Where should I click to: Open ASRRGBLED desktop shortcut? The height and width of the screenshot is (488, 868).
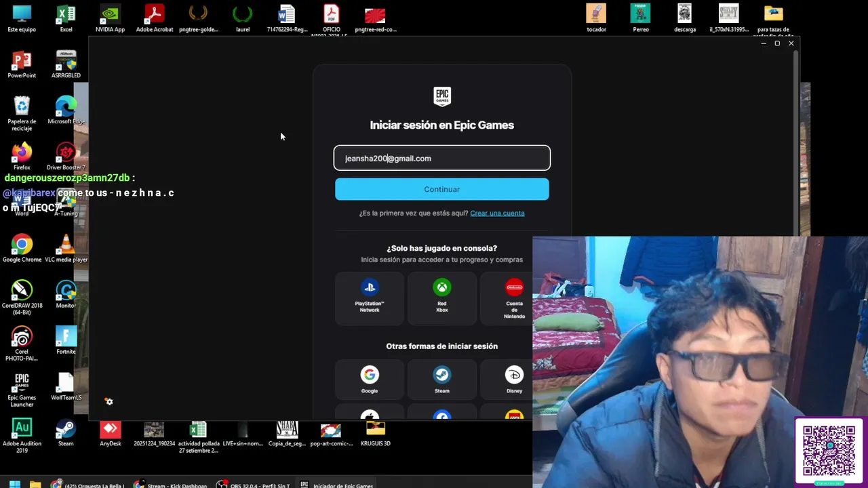click(x=66, y=64)
